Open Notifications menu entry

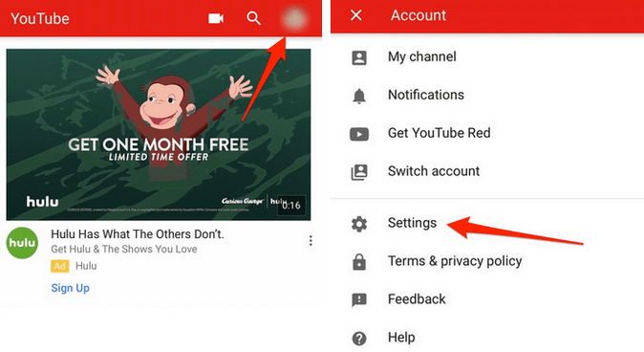point(426,95)
